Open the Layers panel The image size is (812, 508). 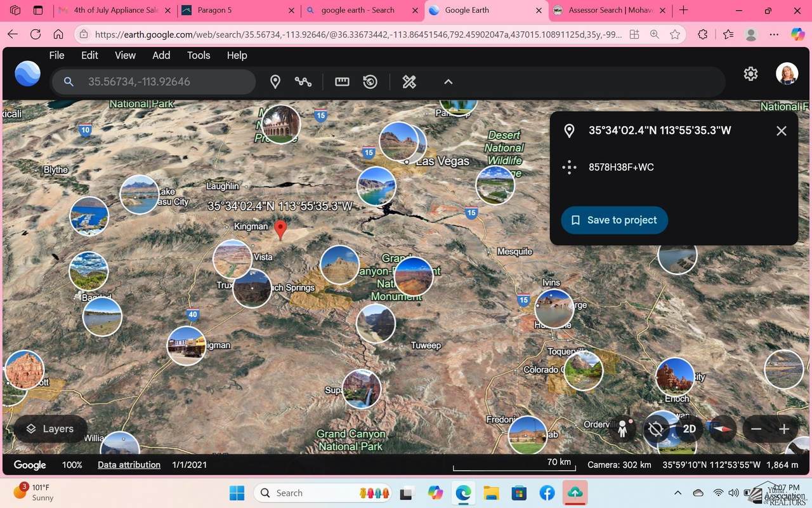pyautogui.click(x=50, y=429)
